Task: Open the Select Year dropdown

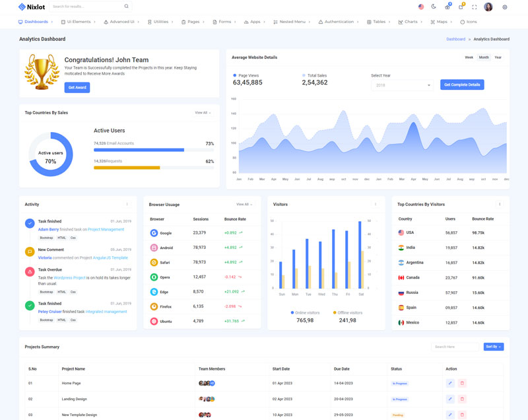Action: coord(401,85)
